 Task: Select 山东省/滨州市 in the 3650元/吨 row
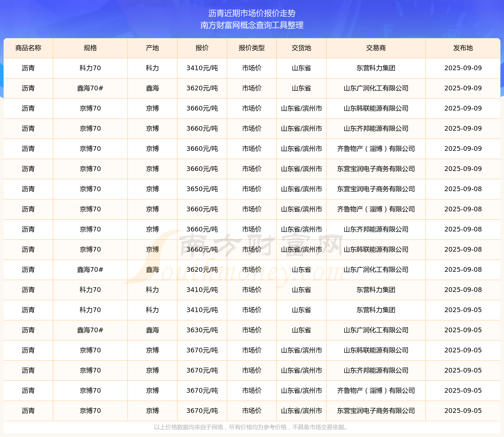(301, 189)
